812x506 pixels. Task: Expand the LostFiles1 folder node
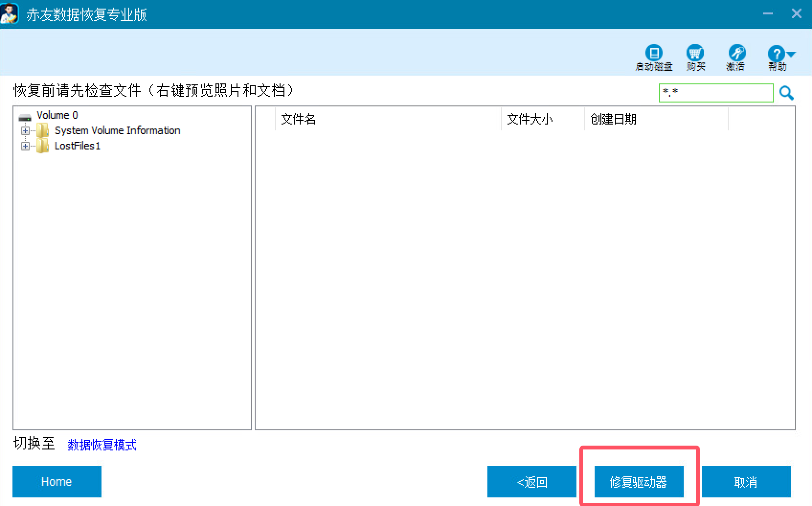coord(25,146)
